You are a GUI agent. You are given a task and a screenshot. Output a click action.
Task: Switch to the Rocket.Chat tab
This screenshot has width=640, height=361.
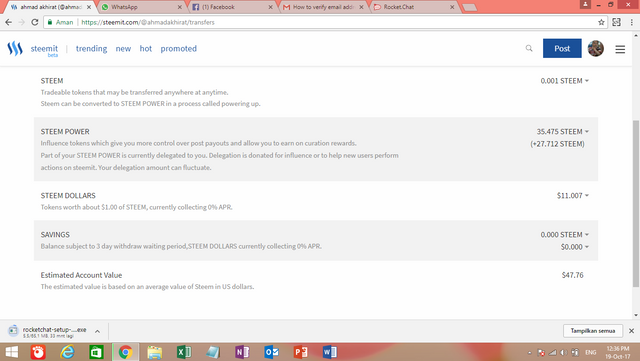pos(413,7)
